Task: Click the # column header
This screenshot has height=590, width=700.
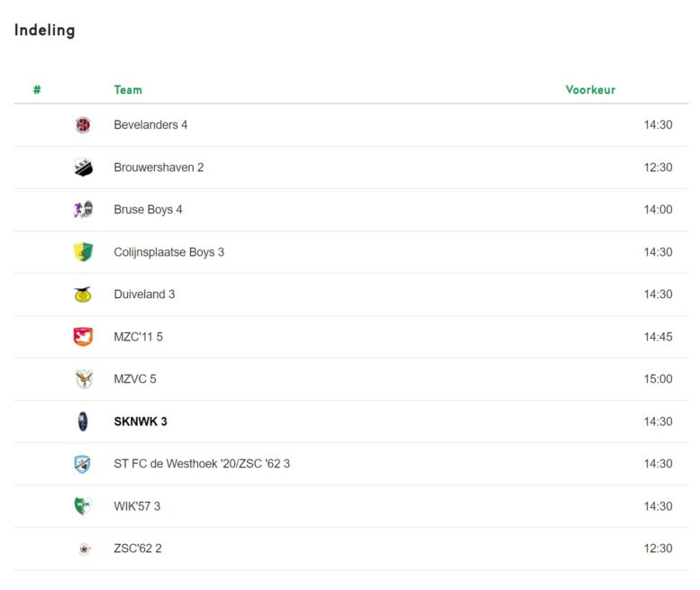Action: tap(37, 90)
